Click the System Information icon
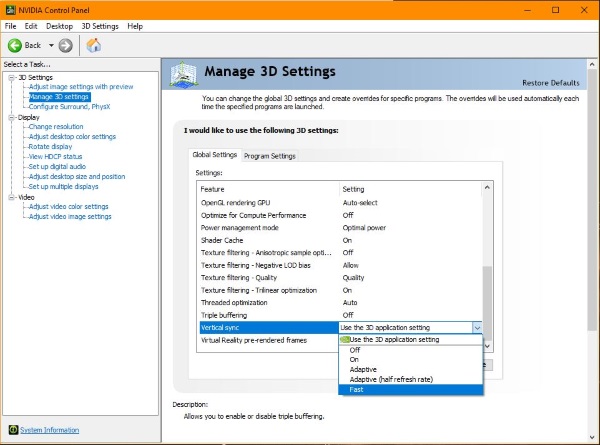This screenshot has width=600, height=445. point(13,430)
